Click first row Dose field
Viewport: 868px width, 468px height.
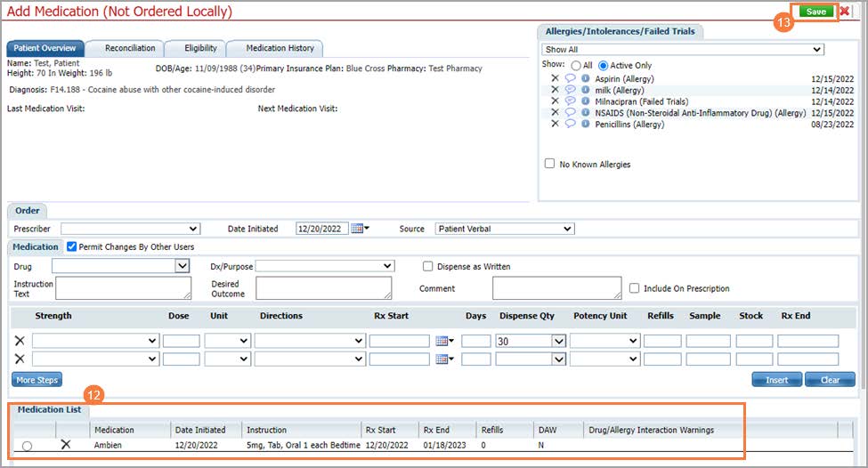point(181,341)
